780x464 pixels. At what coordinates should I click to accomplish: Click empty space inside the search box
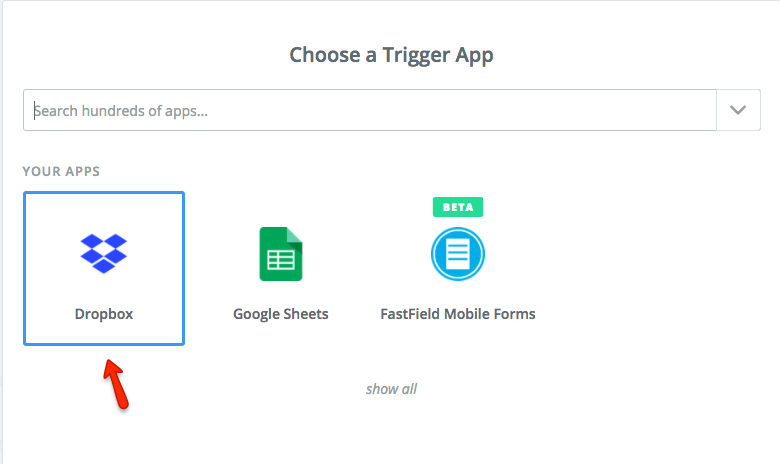500,111
